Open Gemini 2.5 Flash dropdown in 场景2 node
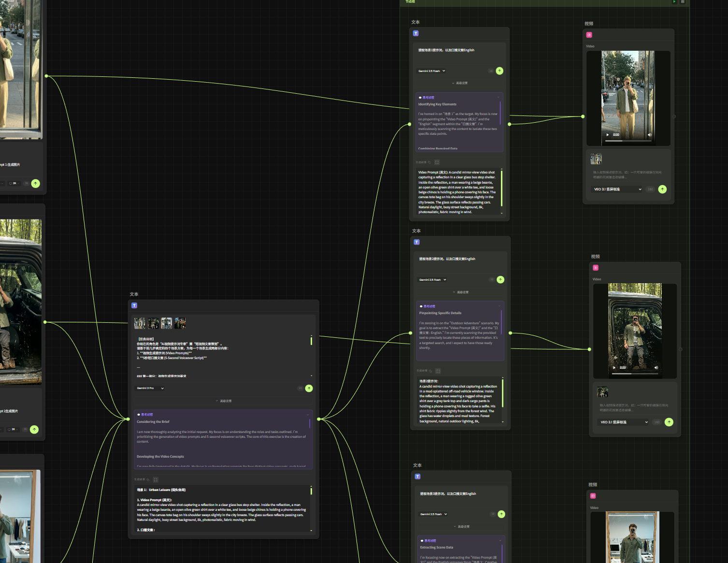Viewport: 728px width, 563px height. (x=432, y=280)
